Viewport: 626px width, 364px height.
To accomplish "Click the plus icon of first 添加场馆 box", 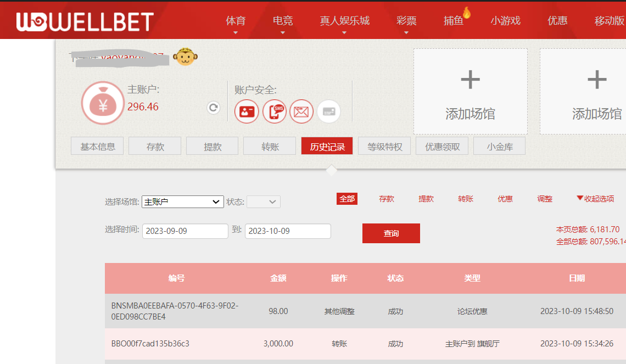I will (470, 80).
